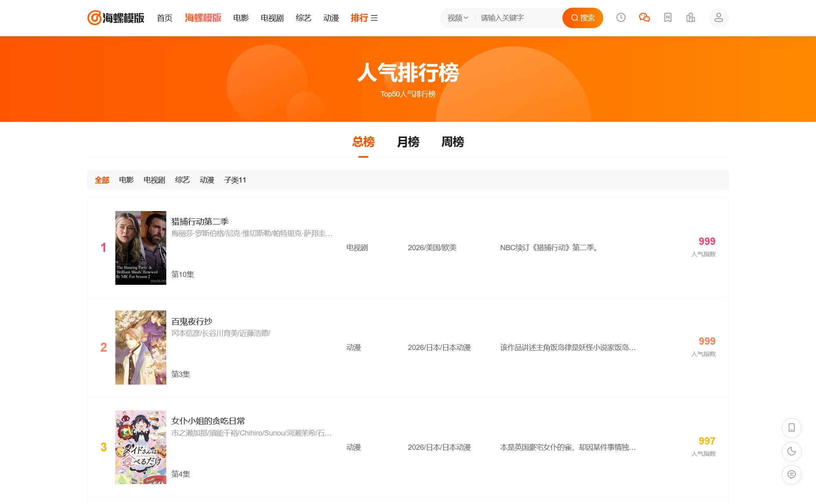Click the mobile version icon
This screenshot has height=504, width=816.
pyautogui.click(x=791, y=428)
